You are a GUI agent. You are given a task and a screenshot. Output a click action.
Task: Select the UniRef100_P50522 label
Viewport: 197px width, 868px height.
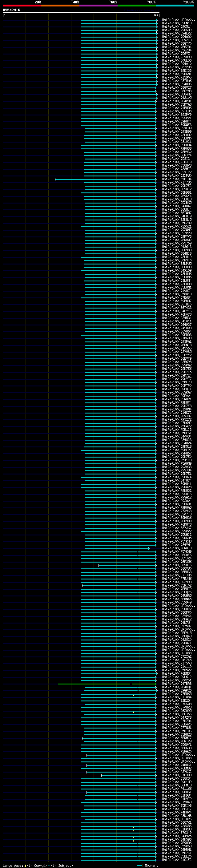pos(176,670)
